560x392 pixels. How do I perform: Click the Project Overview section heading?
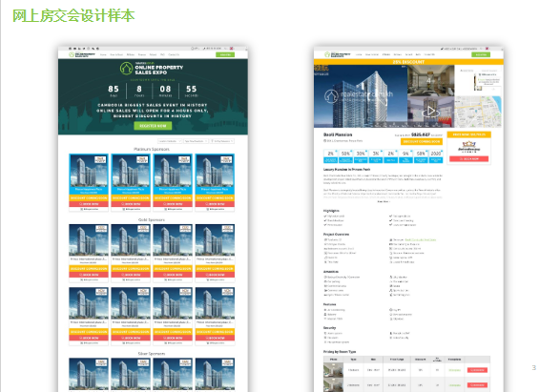336,235
